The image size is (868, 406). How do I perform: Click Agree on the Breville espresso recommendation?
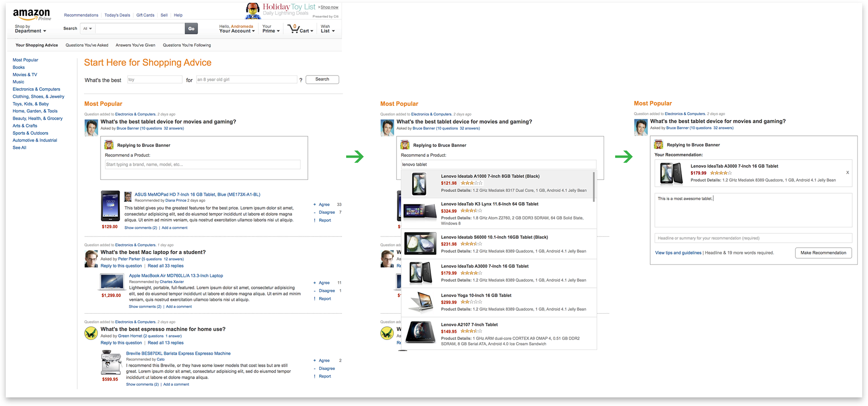click(324, 361)
